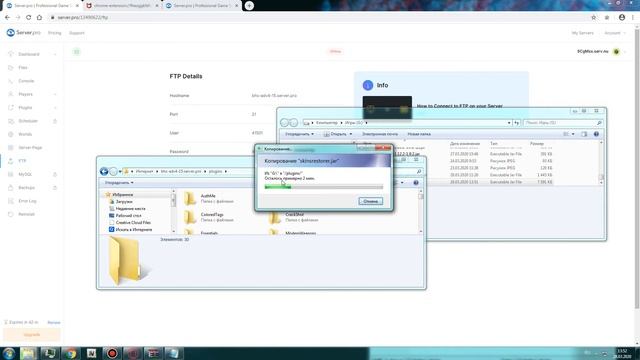Expand the Dashboard submenu chevron

(x=55, y=54)
